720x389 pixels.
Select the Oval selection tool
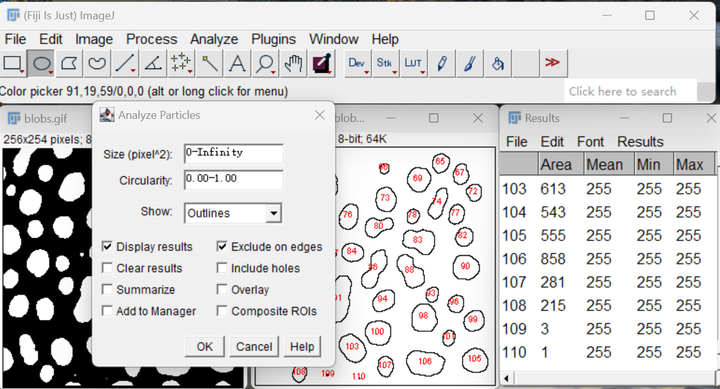[41, 63]
